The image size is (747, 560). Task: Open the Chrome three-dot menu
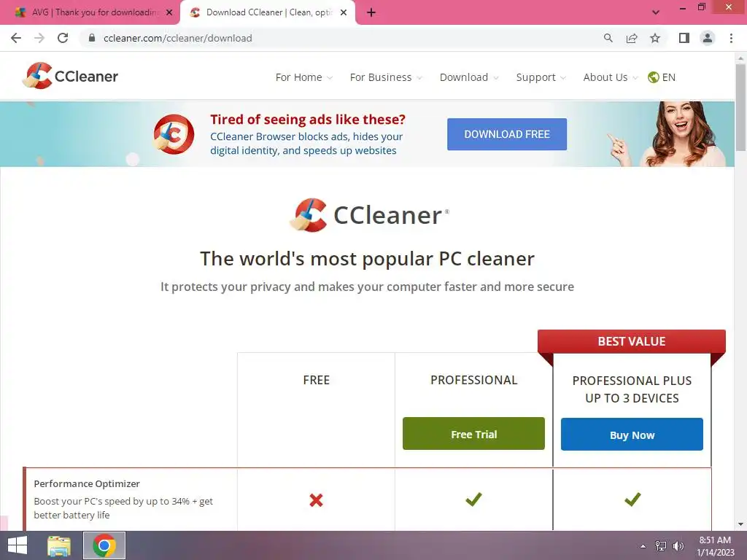pyautogui.click(x=731, y=38)
